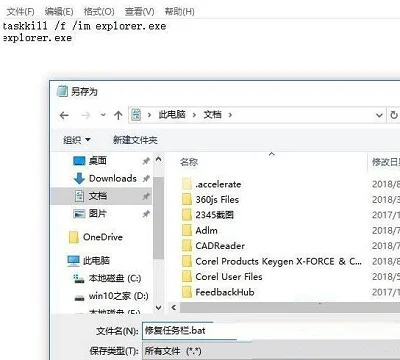Screen dimensions: 400x360
Task: Expand chevron before 此电脑 in address bar
Action: click(x=149, y=115)
